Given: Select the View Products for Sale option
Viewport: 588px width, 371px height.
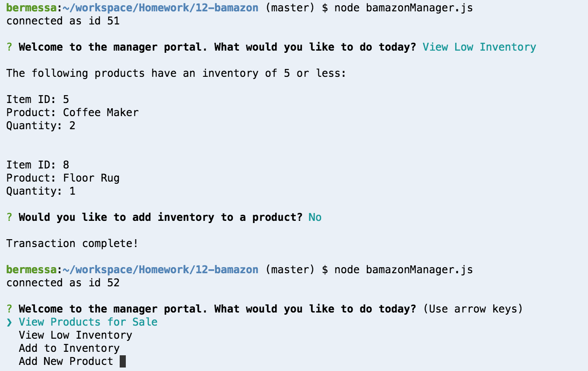Looking at the screenshot, I should click(x=88, y=322).
